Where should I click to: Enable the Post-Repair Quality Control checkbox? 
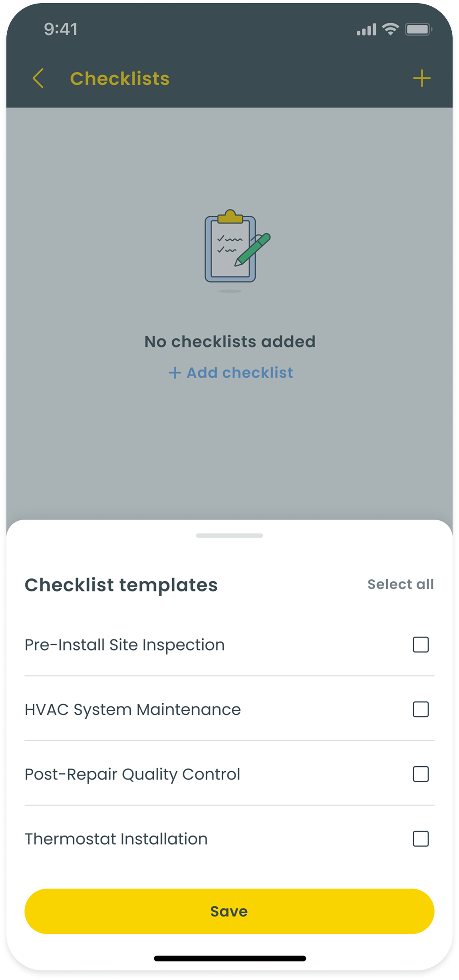[421, 774]
